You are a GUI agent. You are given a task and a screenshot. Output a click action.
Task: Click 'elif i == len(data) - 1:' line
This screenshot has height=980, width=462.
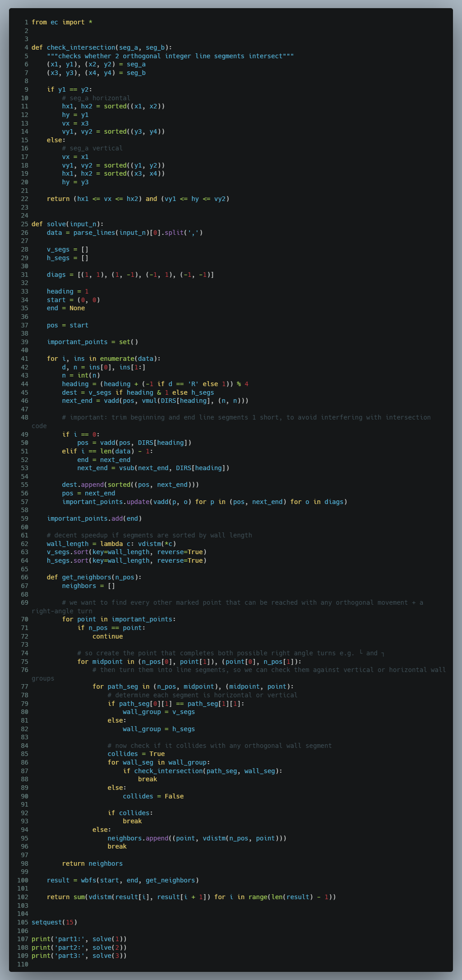point(108,451)
